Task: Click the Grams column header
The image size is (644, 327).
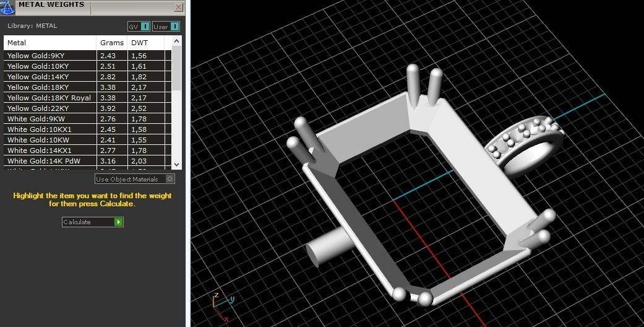Action: tap(112, 43)
